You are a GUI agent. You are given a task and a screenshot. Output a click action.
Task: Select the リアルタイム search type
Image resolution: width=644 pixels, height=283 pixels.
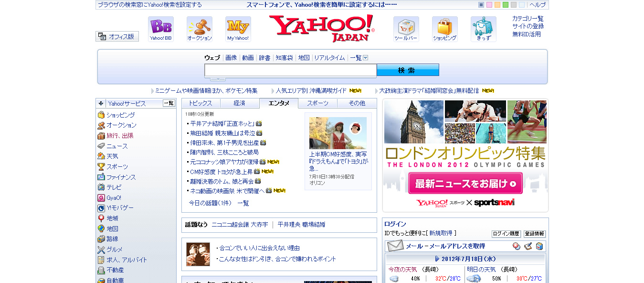(x=329, y=58)
